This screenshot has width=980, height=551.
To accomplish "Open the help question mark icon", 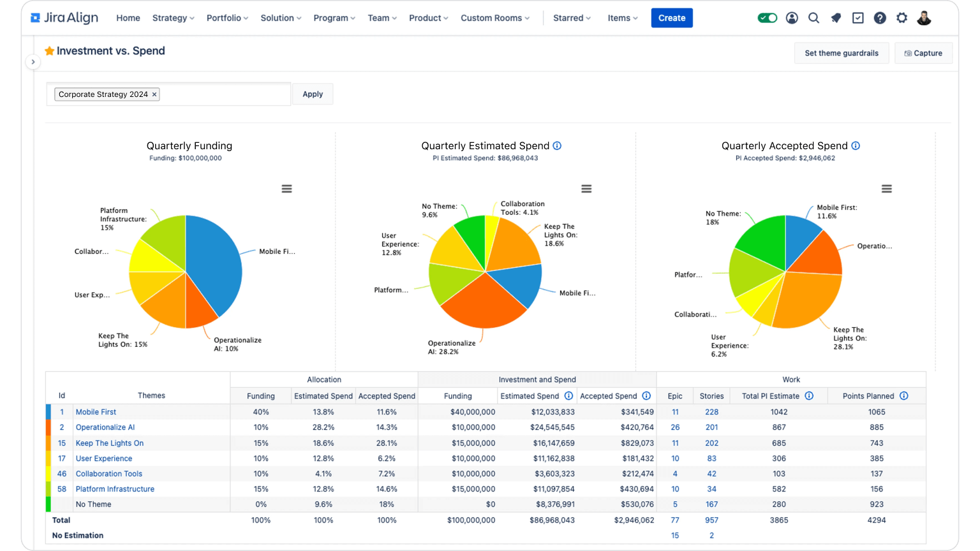I will (x=880, y=18).
